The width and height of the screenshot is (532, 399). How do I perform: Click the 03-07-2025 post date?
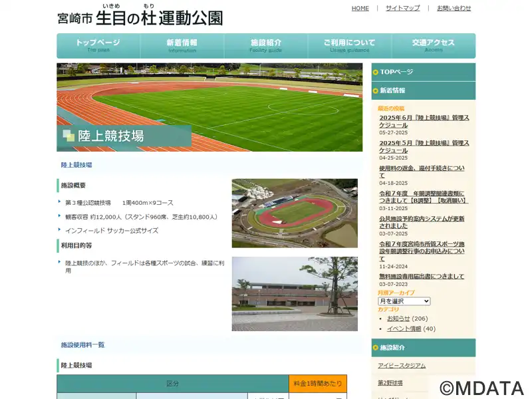[394, 234]
